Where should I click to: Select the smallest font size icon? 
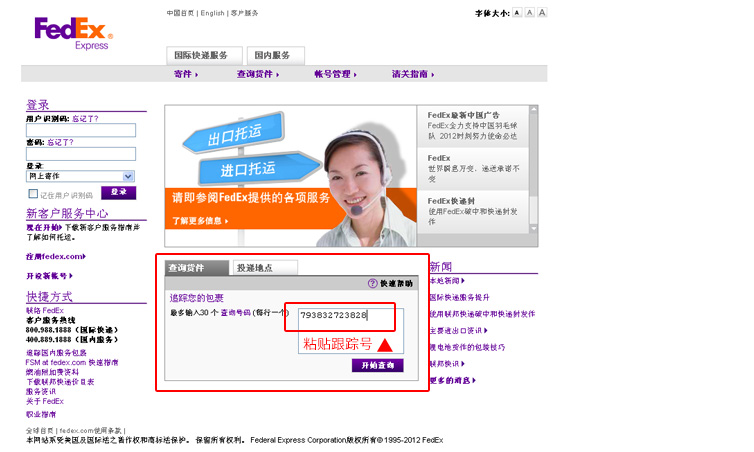point(517,13)
